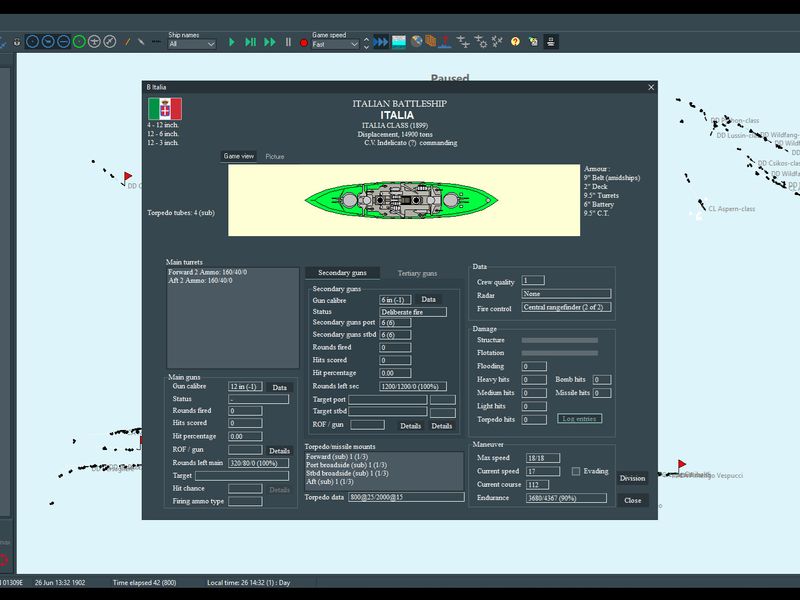This screenshot has height=600, width=800.
Task: Click the red record button
Action: tap(304, 43)
